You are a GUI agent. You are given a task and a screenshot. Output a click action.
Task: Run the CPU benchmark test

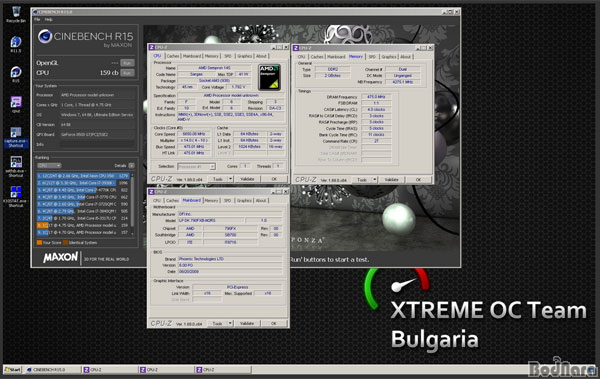click(x=127, y=73)
